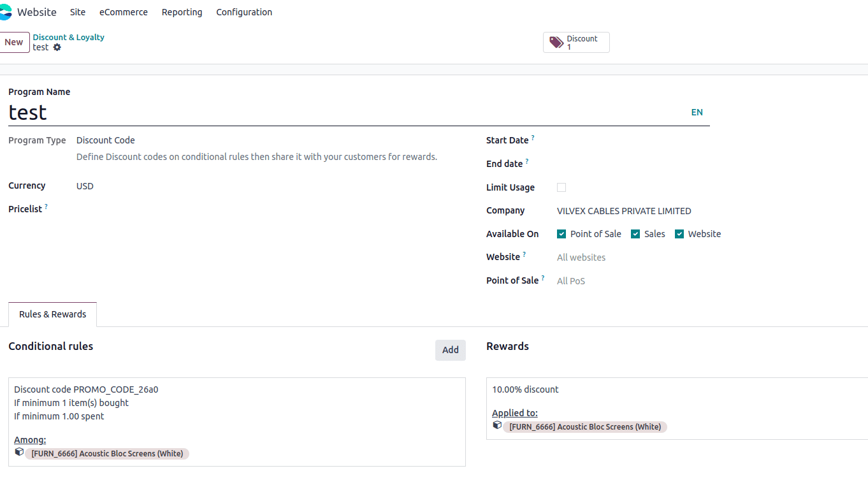This screenshot has width=868, height=487.
Task: Uncheck Point of Sale availability
Action: pyautogui.click(x=561, y=234)
